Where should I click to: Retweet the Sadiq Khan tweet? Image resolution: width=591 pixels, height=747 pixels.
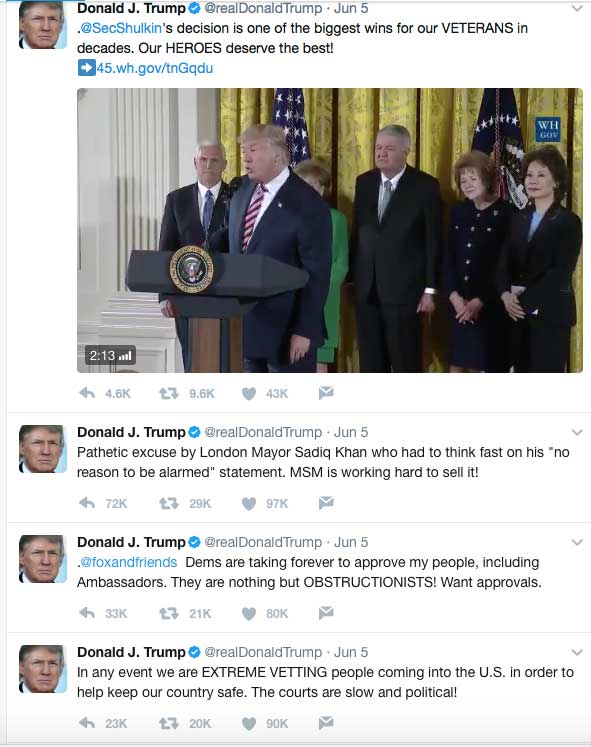point(169,503)
